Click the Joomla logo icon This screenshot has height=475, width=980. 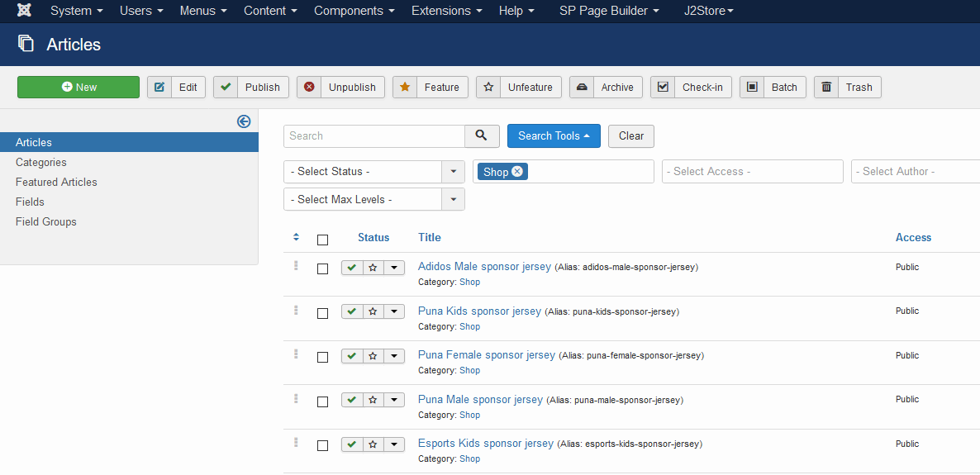[x=25, y=11]
